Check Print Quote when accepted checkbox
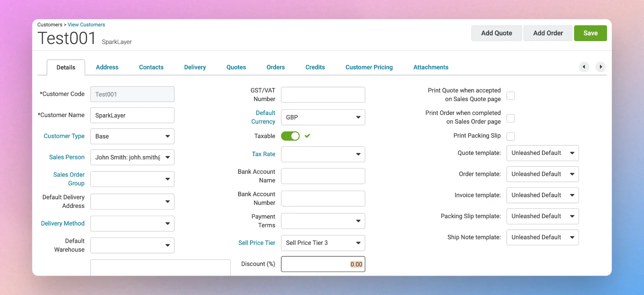The image size is (644, 295). (x=510, y=96)
